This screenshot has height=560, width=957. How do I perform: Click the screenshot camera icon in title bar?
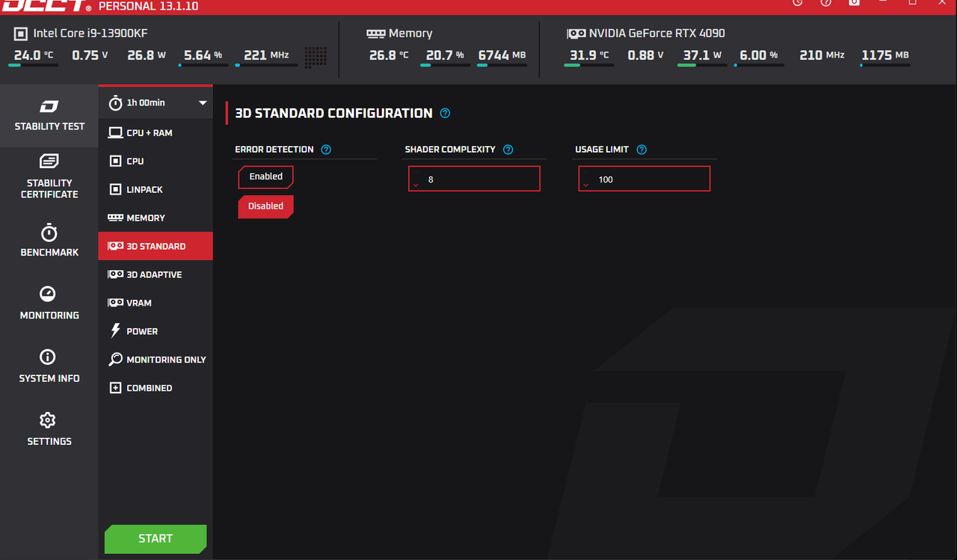[854, 2]
